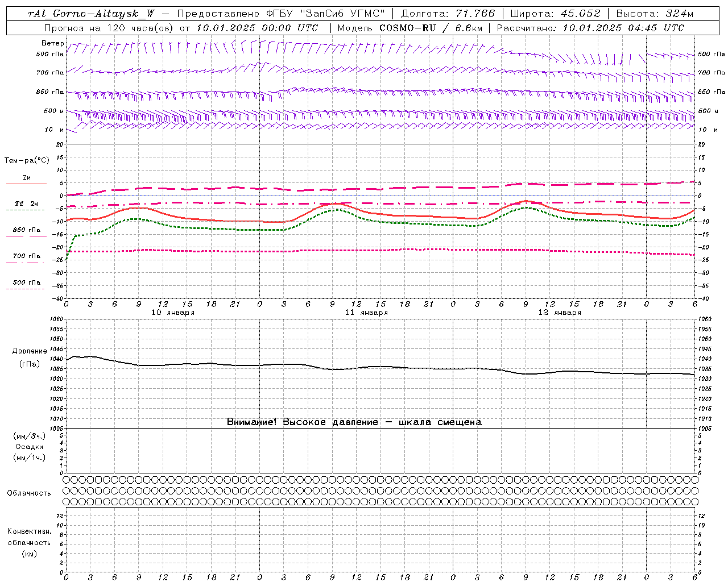
Task: Click the (км) convective height unit label
Action: [30, 554]
